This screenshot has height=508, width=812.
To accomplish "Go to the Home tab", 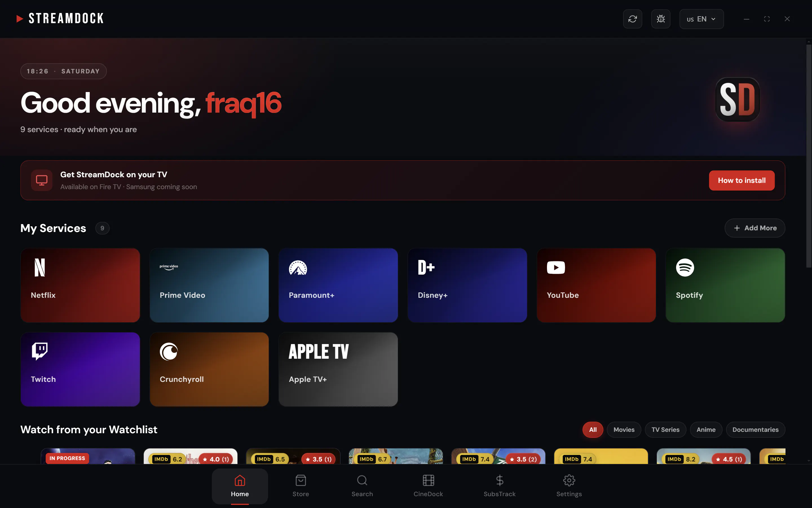I will (240, 486).
